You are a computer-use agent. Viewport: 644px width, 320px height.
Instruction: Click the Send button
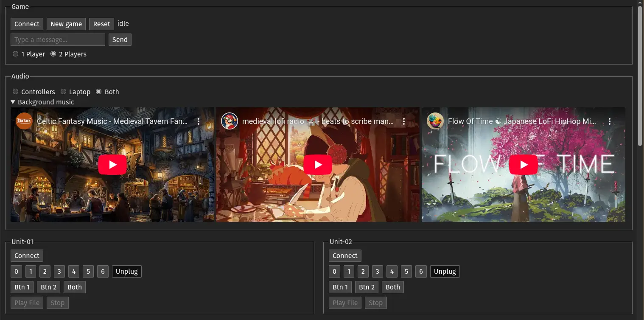(120, 39)
